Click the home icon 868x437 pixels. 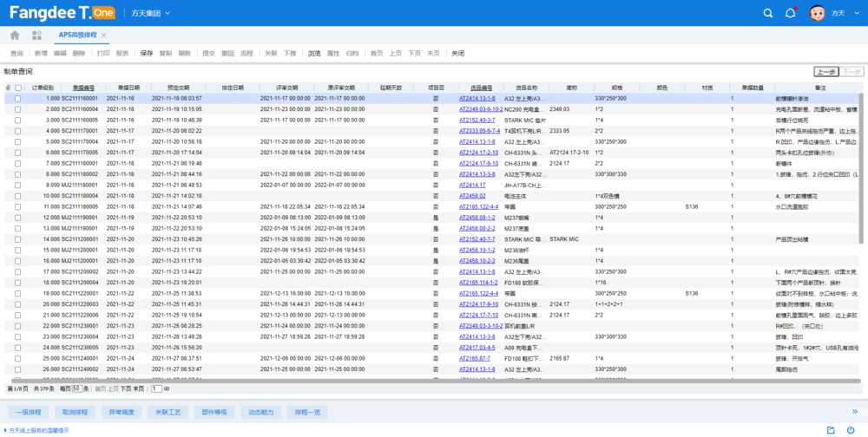(x=15, y=36)
